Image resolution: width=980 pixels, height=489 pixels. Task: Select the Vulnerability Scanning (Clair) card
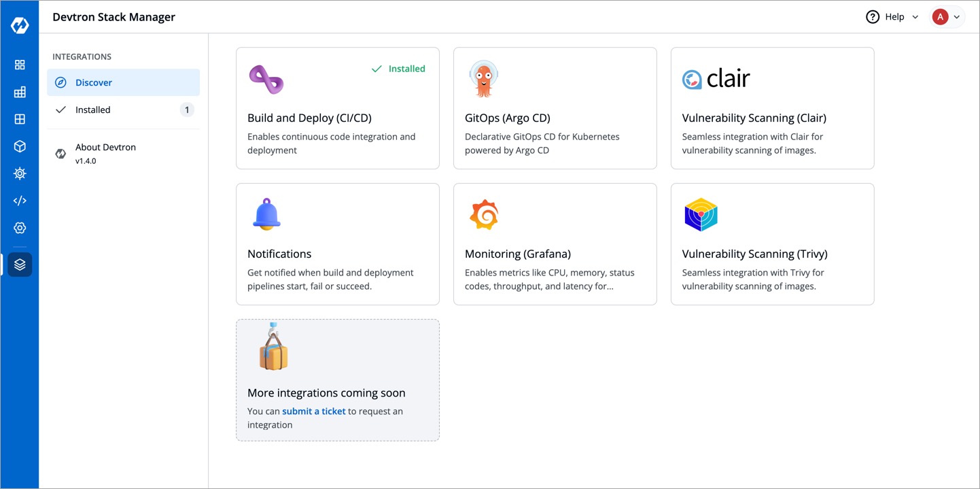click(772, 107)
